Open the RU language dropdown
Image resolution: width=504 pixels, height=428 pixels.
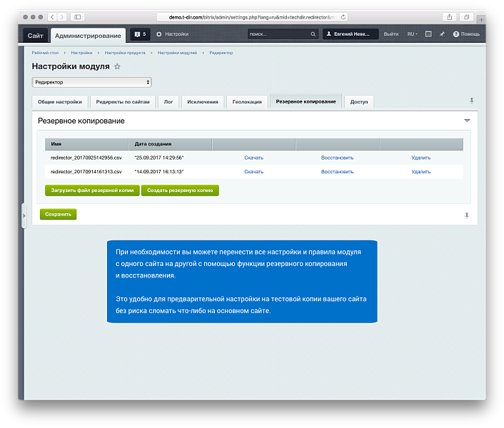pos(412,34)
